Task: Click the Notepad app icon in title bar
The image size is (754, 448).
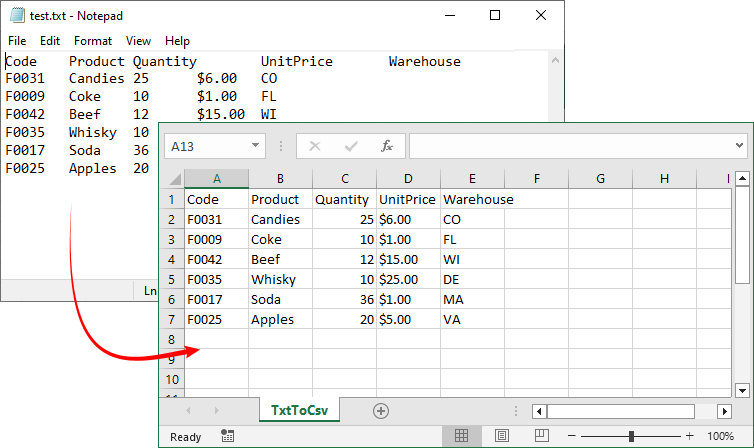Action: [x=17, y=15]
